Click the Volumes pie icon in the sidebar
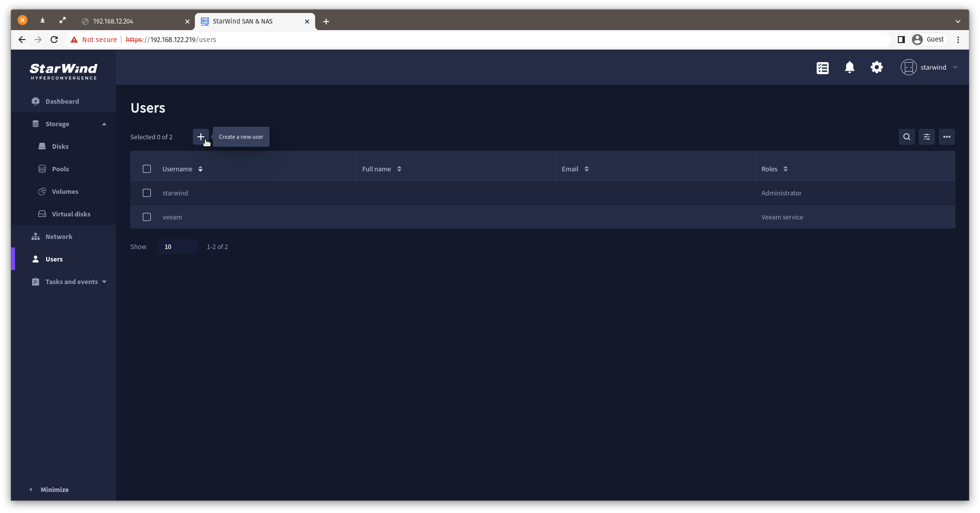980x513 pixels. point(42,191)
